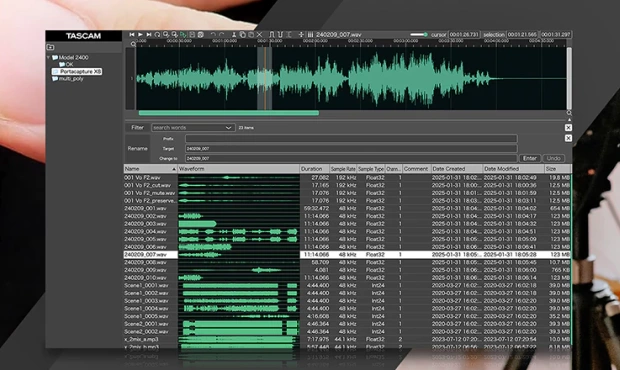Sort by the Sample Rate column header

(343, 169)
